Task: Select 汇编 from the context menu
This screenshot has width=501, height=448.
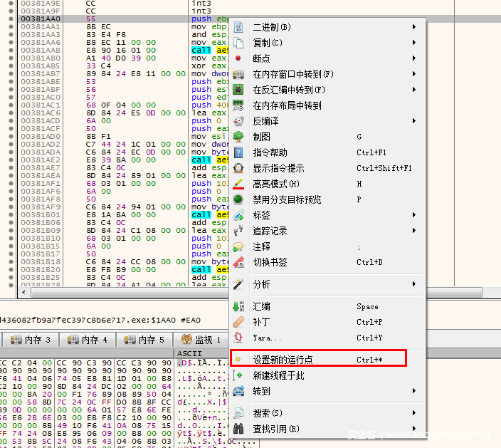Action: 262,306
